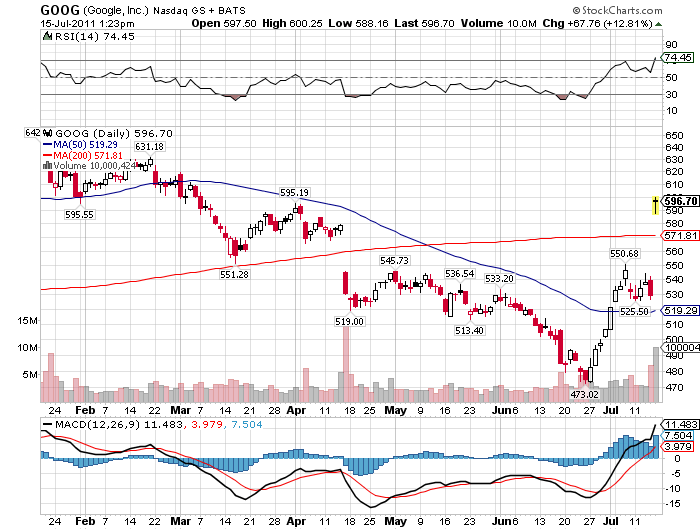This screenshot has width=700, height=530.
Task: Click the -15 label on MACD axis
Action: (x=673, y=504)
